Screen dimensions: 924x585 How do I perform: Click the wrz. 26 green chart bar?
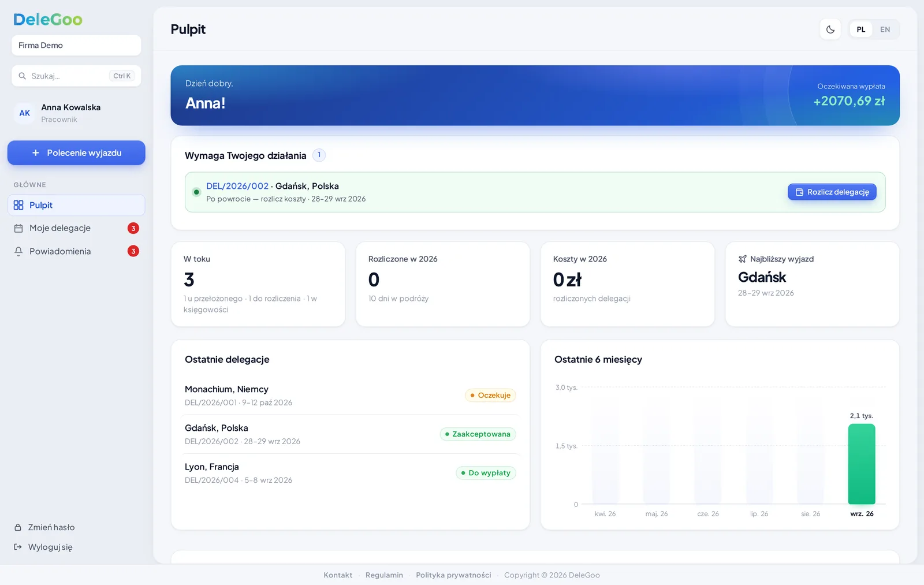click(862, 464)
